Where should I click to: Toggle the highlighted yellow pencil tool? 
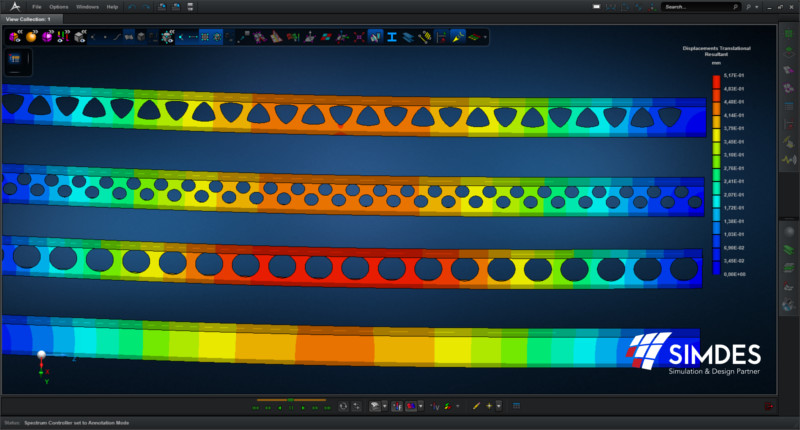(x=458, y=37)
